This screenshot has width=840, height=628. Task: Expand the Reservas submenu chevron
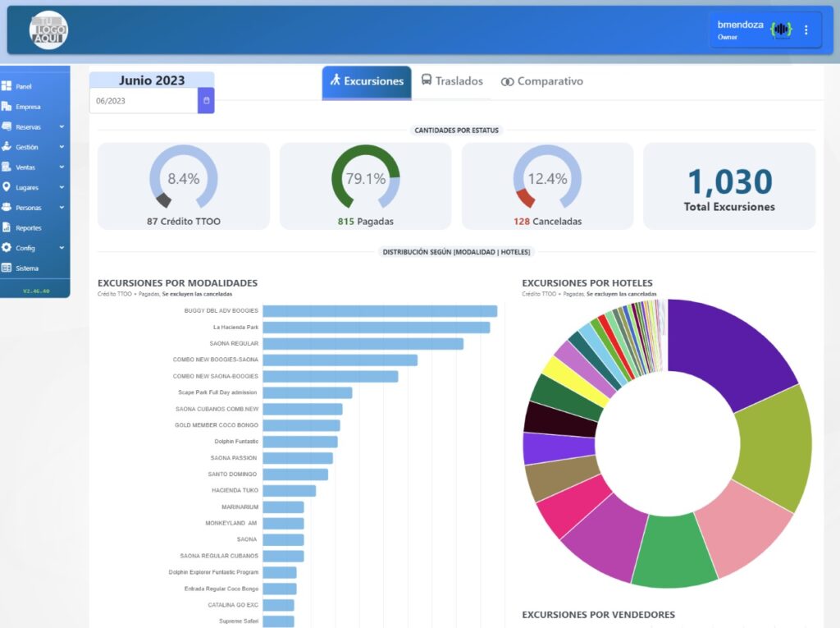(x=62, y=126)
